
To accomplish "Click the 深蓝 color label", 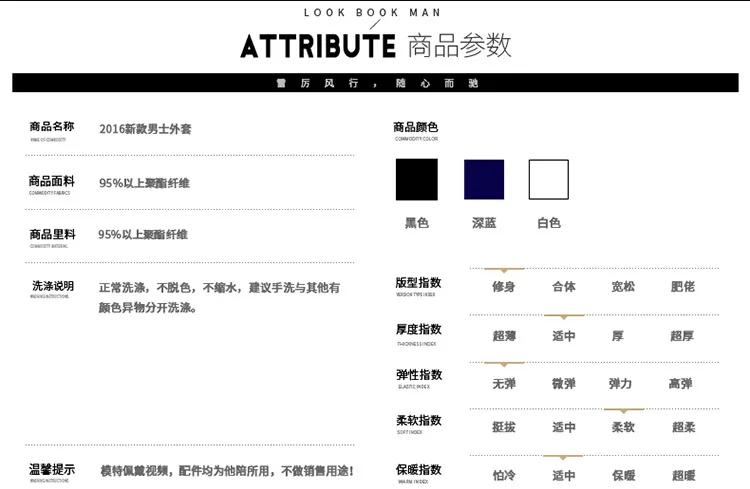I will click(x=484, y=223).
